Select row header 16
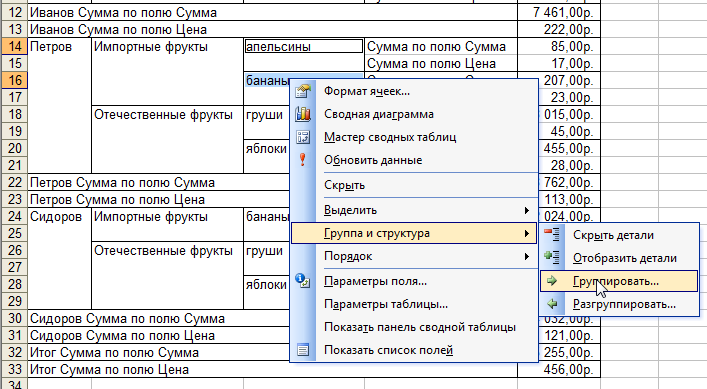707x389 pixels. (x=14, y=80)
